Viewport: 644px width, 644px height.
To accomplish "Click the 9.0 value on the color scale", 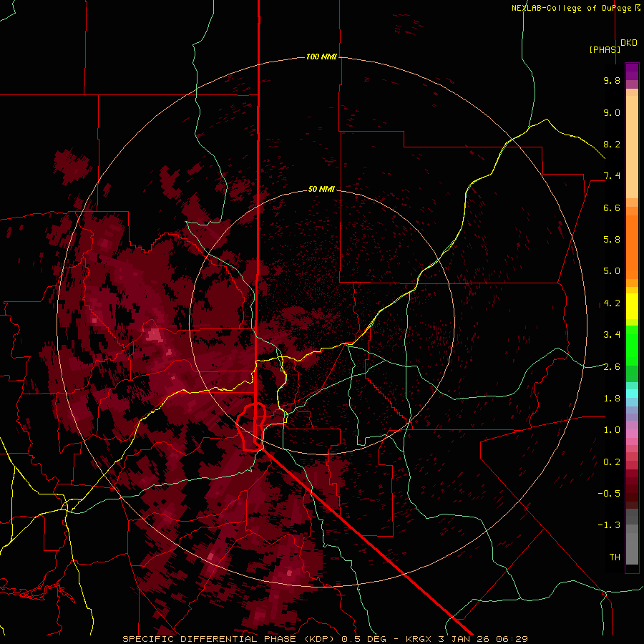I will click(612, 112).
